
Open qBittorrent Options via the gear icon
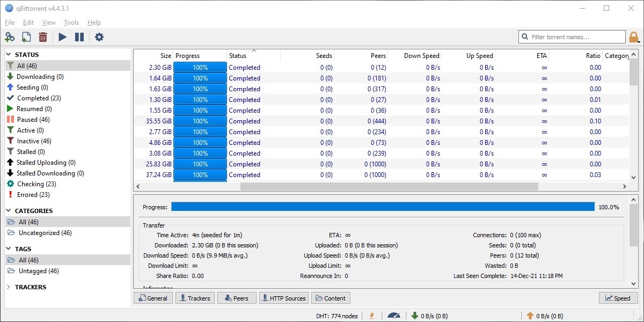[99, 36]
